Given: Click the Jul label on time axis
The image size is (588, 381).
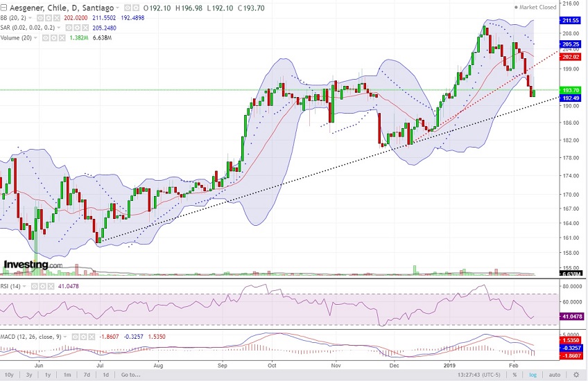Looking at the screenshot, I should tap(100, 365).
